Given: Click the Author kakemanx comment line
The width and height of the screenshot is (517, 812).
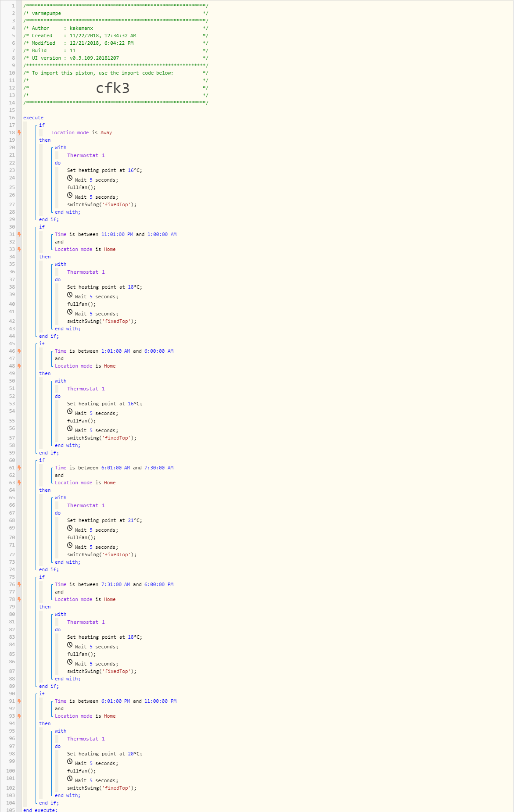Looking at the screenshot, I should point(116,28).
